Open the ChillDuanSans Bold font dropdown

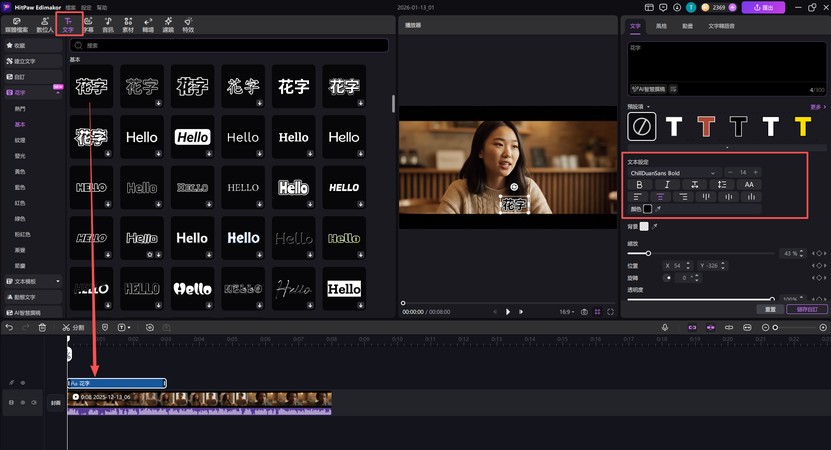pyautogui.click(x=673, y=173)
